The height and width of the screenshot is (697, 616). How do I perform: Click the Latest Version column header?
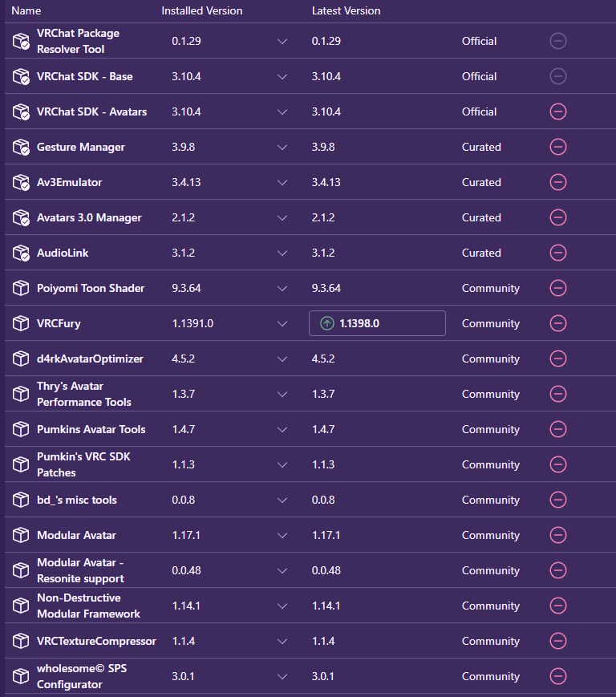tap(346, 10)
